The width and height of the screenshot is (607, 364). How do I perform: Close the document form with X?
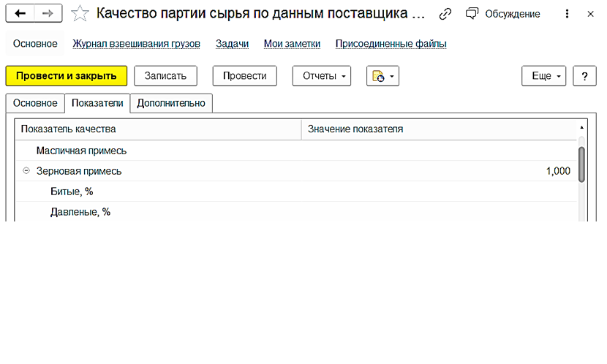coord(590,14)
